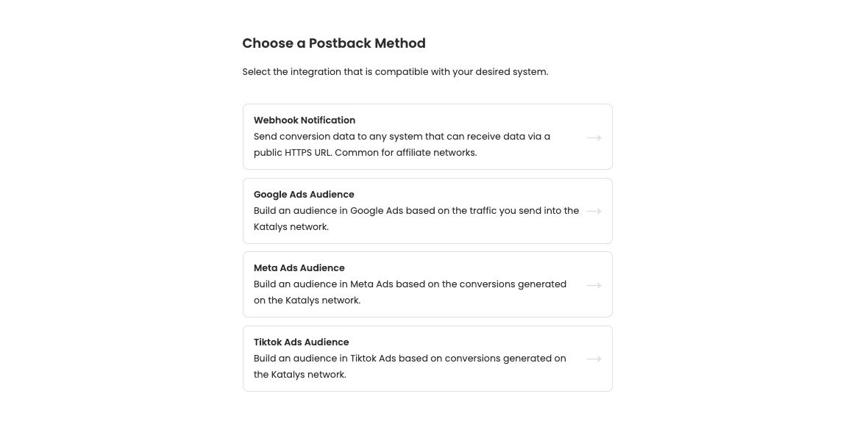This screenshot has height=424, width=868.
Task: Click 'Common for affiliate networks' text
Action: coord(405,153)
